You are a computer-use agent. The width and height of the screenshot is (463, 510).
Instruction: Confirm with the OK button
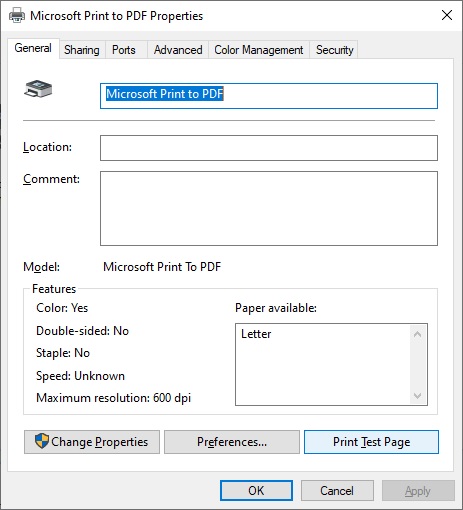256,491
